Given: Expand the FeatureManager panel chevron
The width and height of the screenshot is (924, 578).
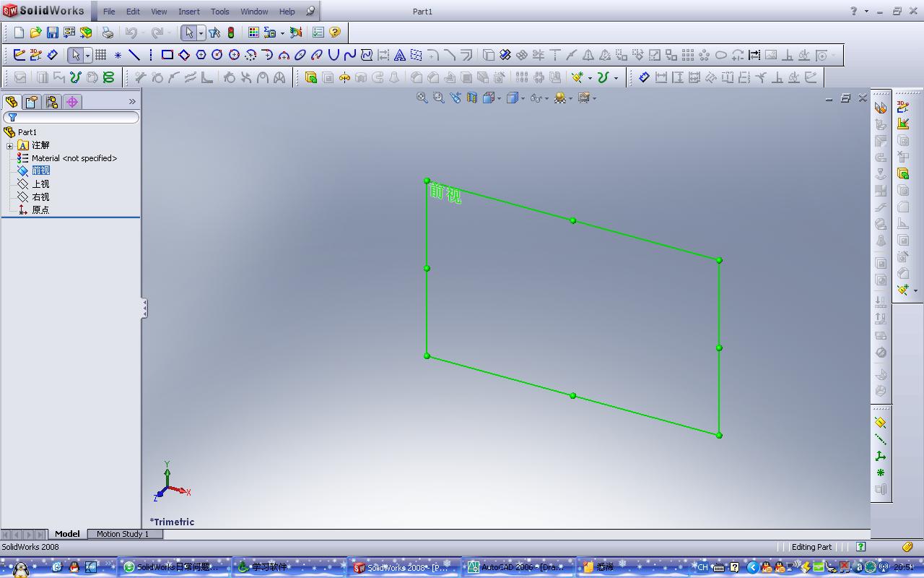Looking at the screenshot, I should tap(132, 102).
